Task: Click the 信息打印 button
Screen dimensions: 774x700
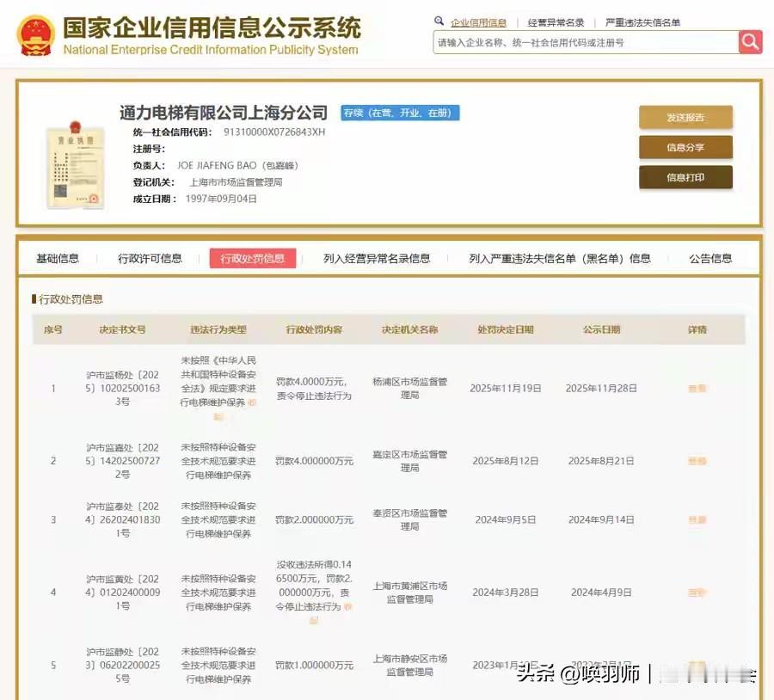Action: [685, 178]
